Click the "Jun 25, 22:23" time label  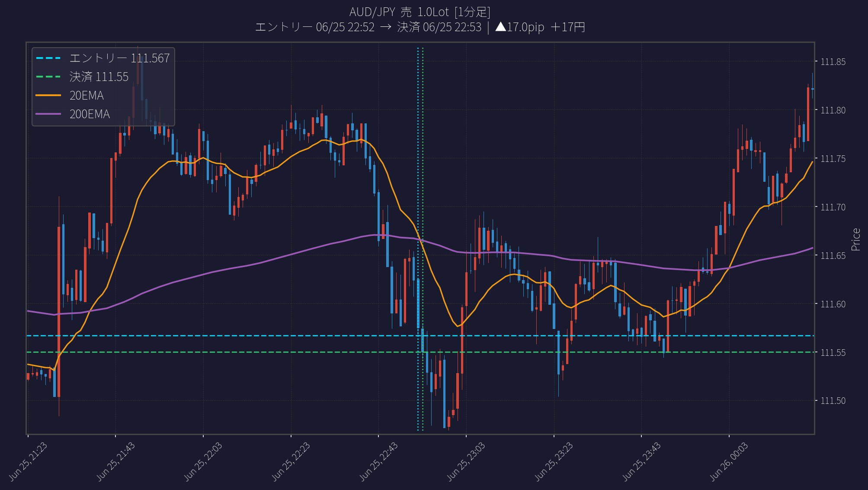click(291, 461)
